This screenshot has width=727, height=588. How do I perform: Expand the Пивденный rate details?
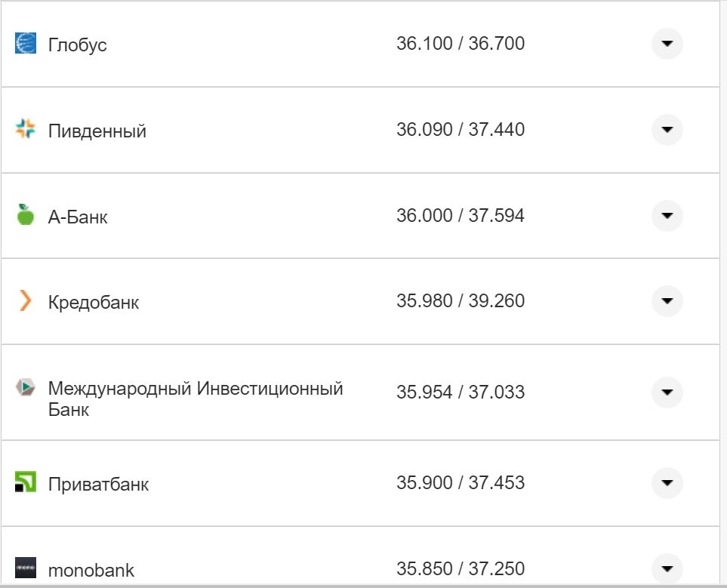(667, 129)
